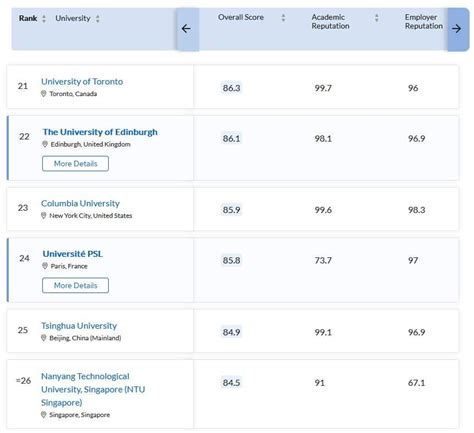Click rank number =26
The height and width of the screenshot is (433, 474).
pos(23,380)
